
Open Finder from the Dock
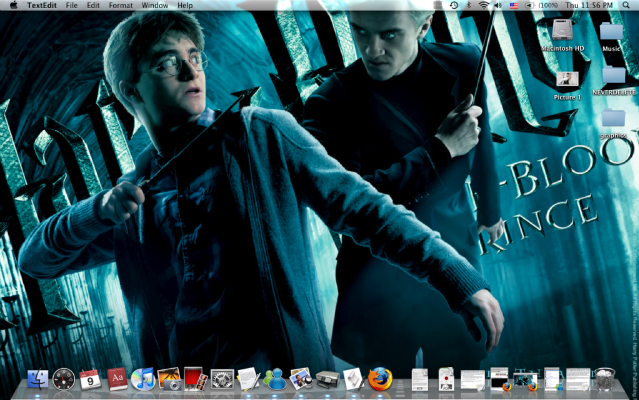point(38,380)
